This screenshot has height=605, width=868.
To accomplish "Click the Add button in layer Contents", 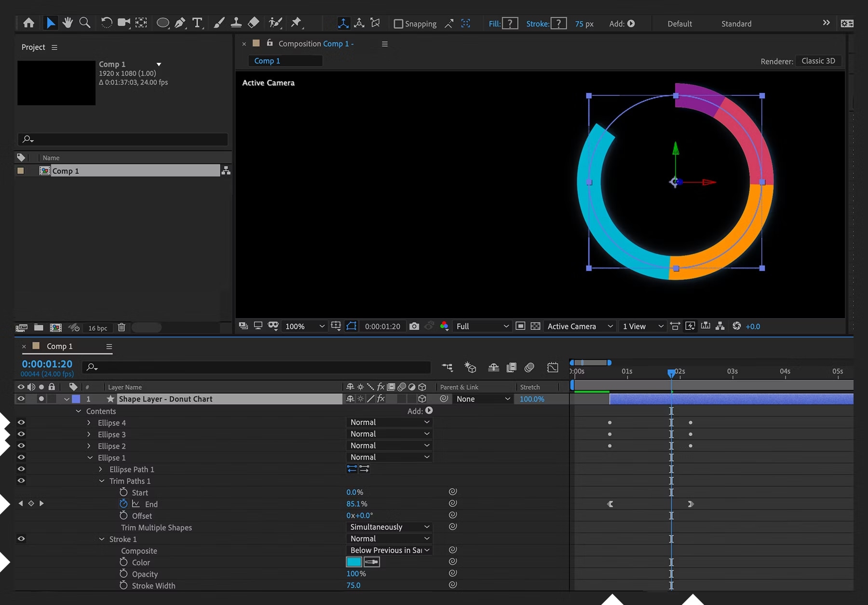I will point(428,411).
